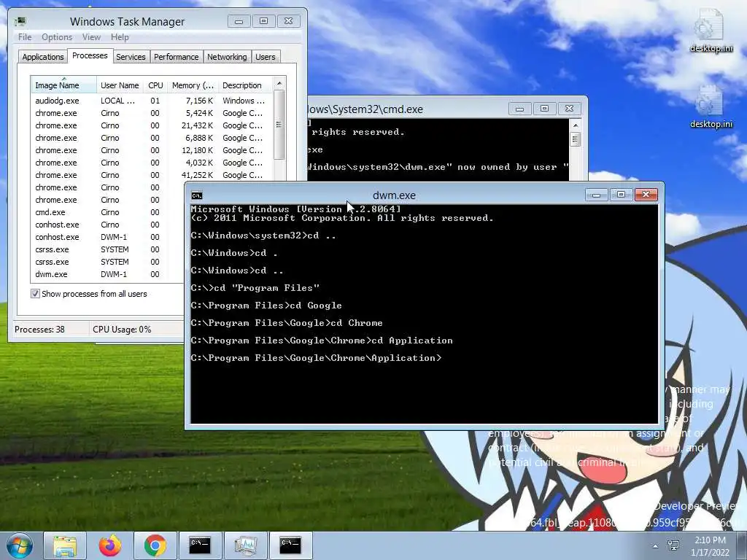Launch Firefox from the taskbar
The width and height of the screenshot is (747, 560).
click(110, 545)
